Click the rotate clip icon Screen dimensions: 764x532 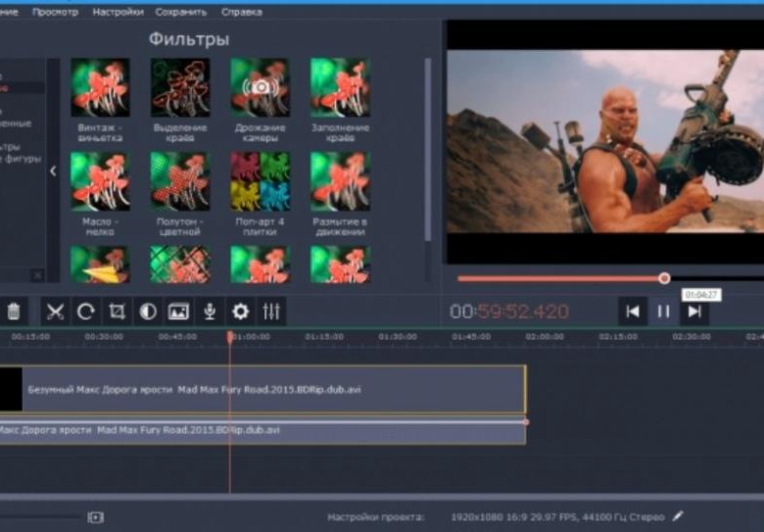[x=86, y=312]
